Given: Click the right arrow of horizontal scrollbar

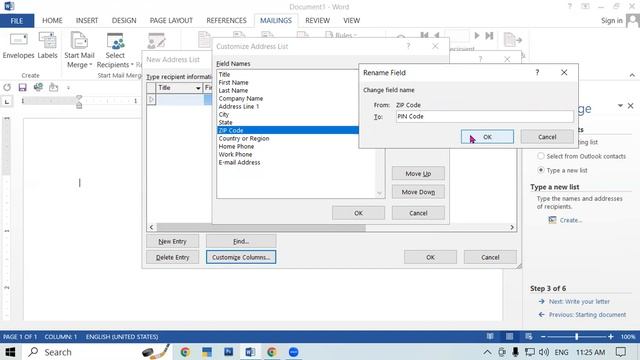Looking at the screenshot, I should [x=512, y=227].
